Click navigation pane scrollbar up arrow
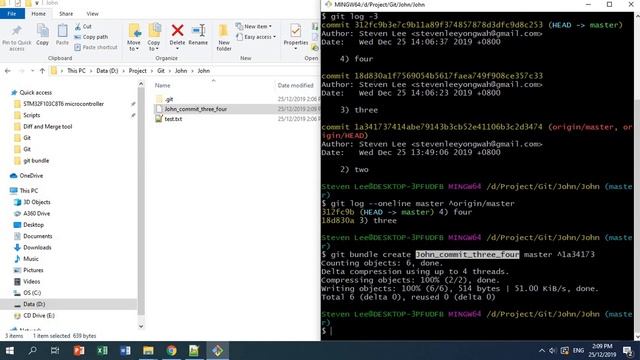This screenshot has height=360, width=640. point(141,84)
